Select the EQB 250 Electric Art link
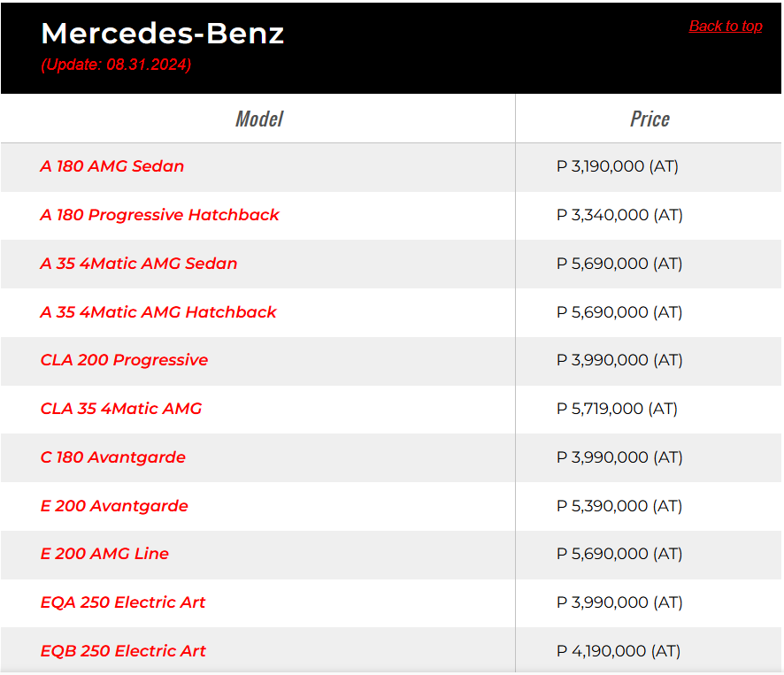This screenshot has width=784, height=675. pyautogui.click(x=123, y=651)
